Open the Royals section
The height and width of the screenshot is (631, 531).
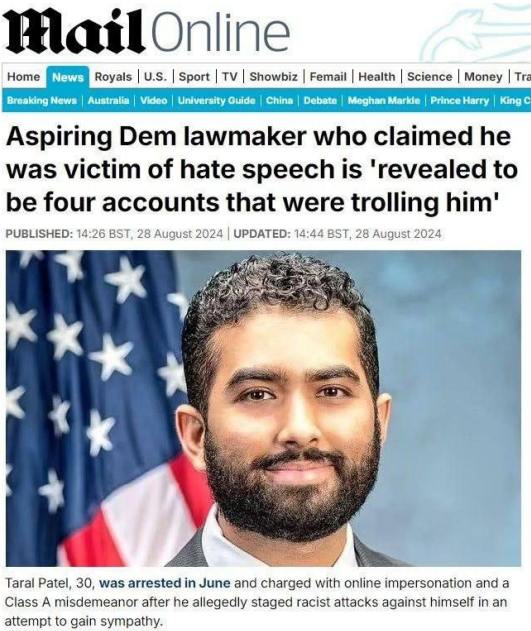(113, 76)
